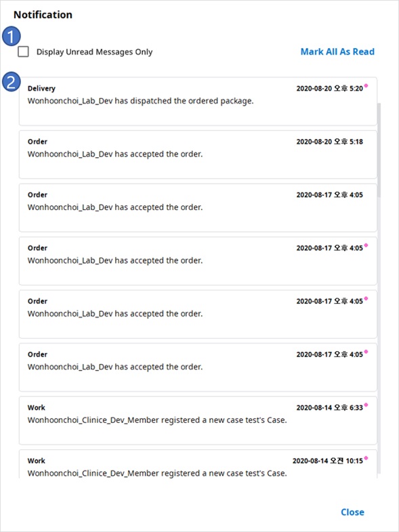This screenshot has height=532, width=399.
Task: Click the Notification dialog title
Action: pos(43,15)
